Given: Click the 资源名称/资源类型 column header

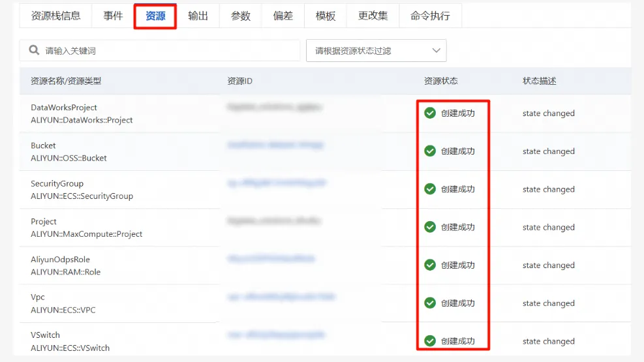Looking at the screenshot, I should [66, 81].
